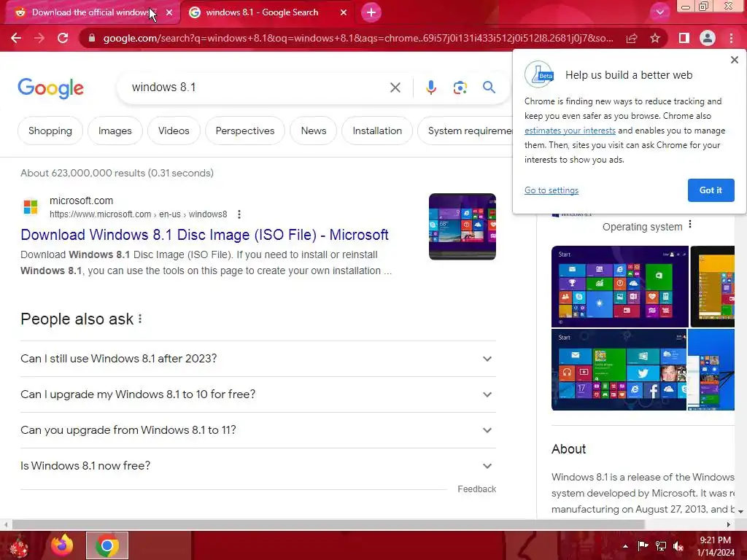Open site info via the padlock icon
The width and height of the screenshot is (747, 560).
(92, 38)
